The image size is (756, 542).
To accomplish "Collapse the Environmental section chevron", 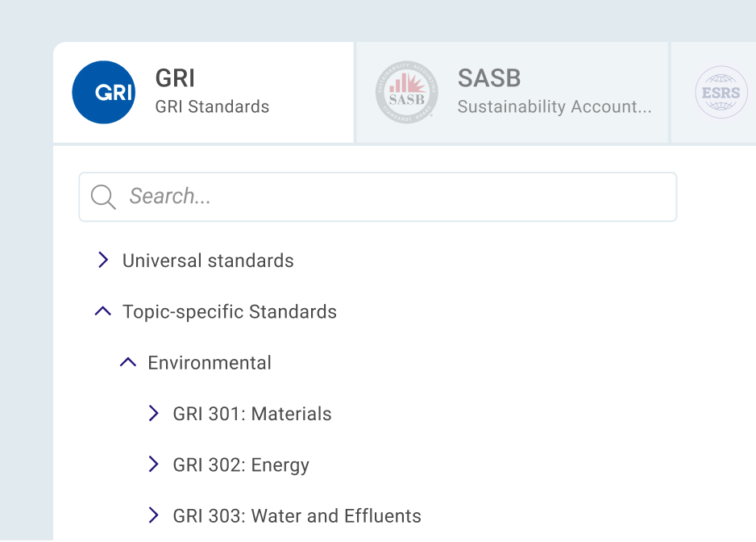I will [x=128, y=362].
